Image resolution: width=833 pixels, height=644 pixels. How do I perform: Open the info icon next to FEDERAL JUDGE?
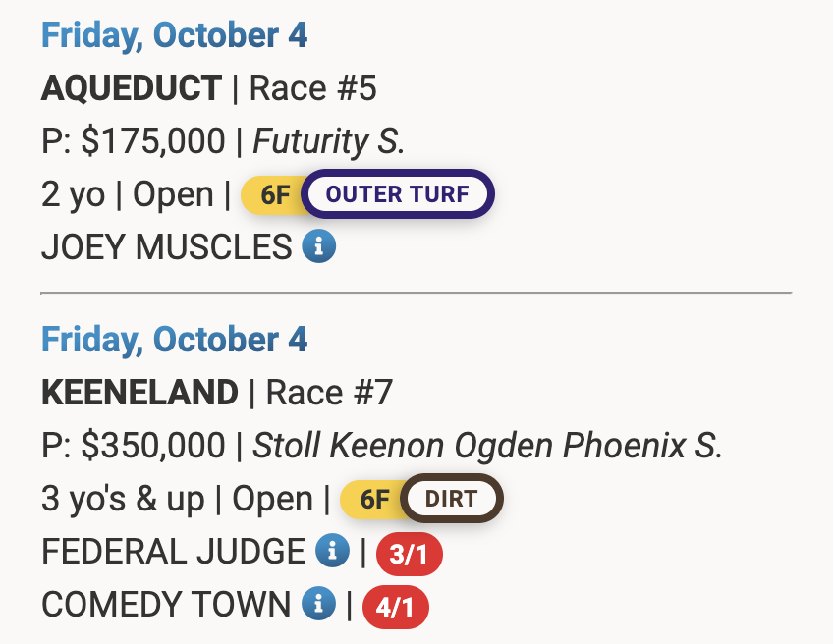point(332,552)
